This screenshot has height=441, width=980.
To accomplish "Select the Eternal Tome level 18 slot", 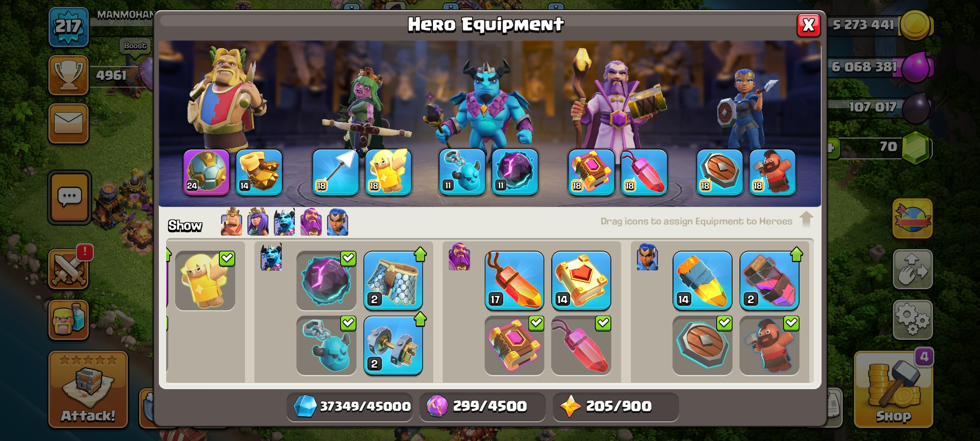I will click(x=591, y=172).
